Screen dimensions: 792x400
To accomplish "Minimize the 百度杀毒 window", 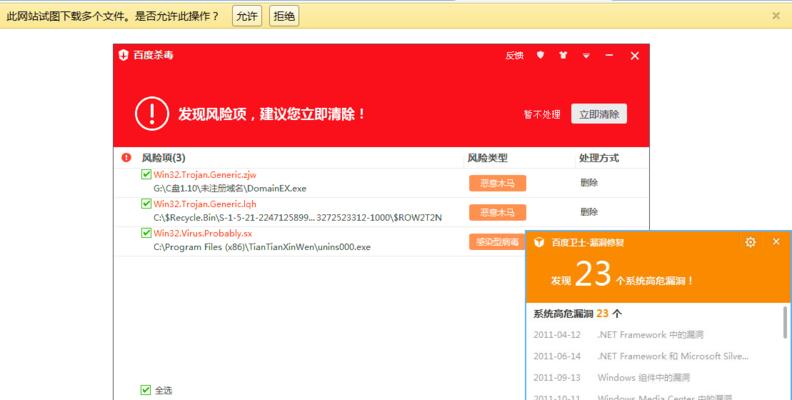I will coord(609,55).
